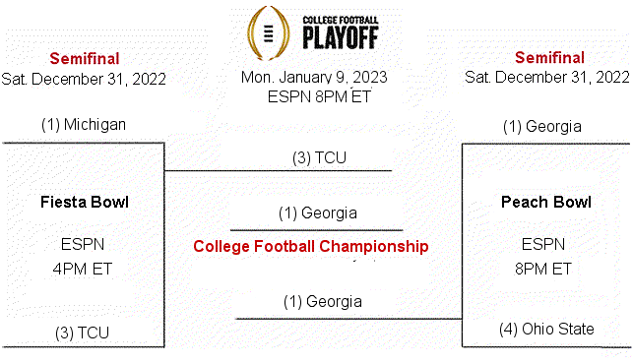Click the left Sat. December 31, 2022 date
This screenshot has height=364, width=633.
(84, 79)
